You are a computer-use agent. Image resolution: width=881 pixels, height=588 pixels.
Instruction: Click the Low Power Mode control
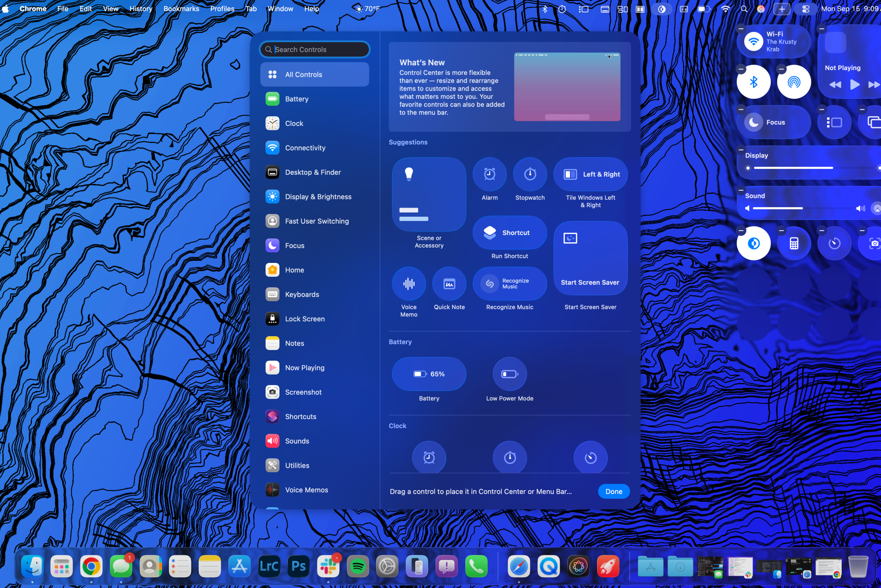pos(509,374)
